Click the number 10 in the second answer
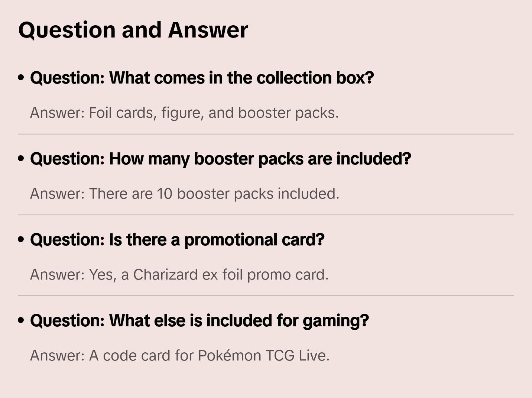Image resolution: width=532 pixels, height=398 pixels. pos(165,194)
